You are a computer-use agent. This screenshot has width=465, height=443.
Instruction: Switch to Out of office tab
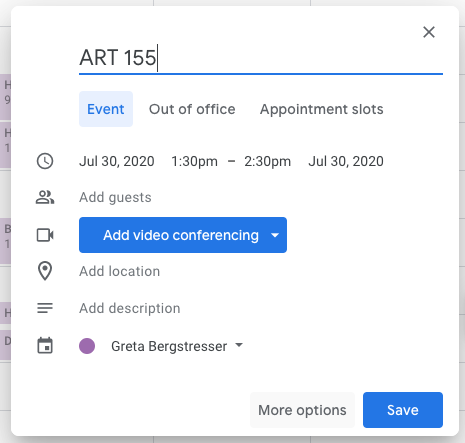[x=192, y=109]
